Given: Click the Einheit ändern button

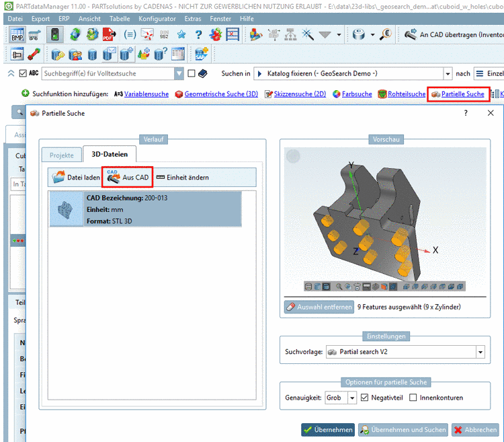Looking at the screenshot, I should [x=183, y=177].
